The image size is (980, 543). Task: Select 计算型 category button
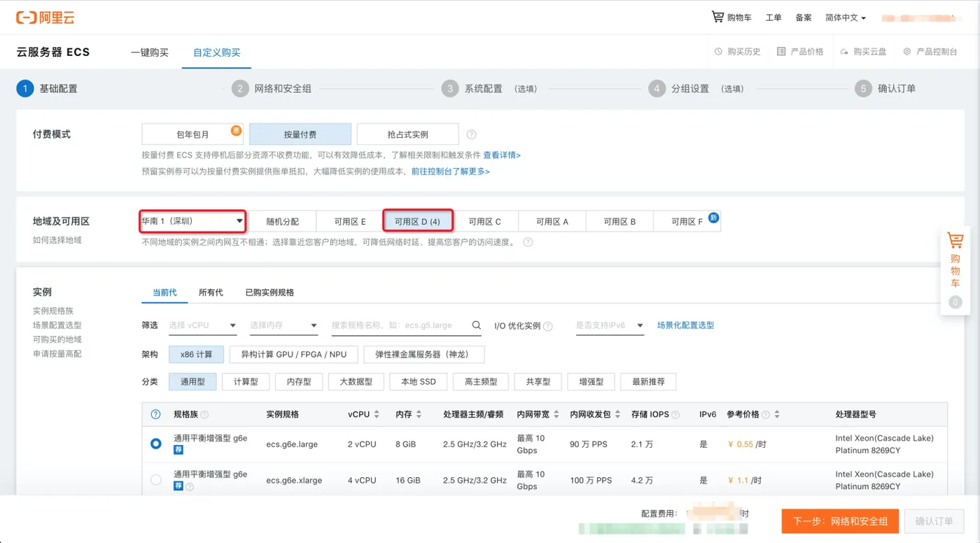[x=246, y=382]
